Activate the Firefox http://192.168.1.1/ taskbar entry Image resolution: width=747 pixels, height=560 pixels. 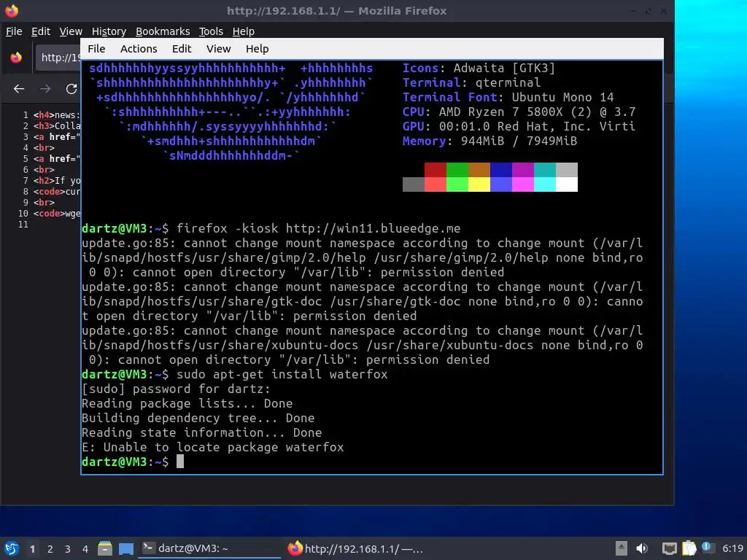pyautogui.click(x=355, y=548)
